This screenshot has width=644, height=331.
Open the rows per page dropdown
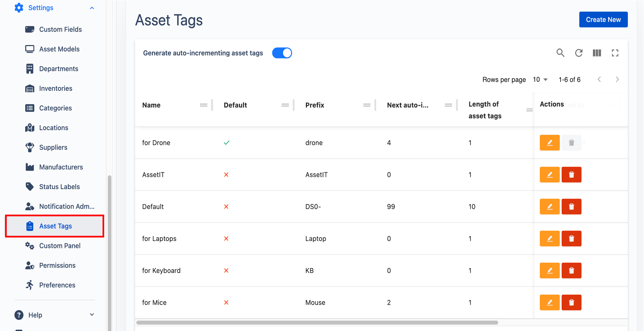540,80
